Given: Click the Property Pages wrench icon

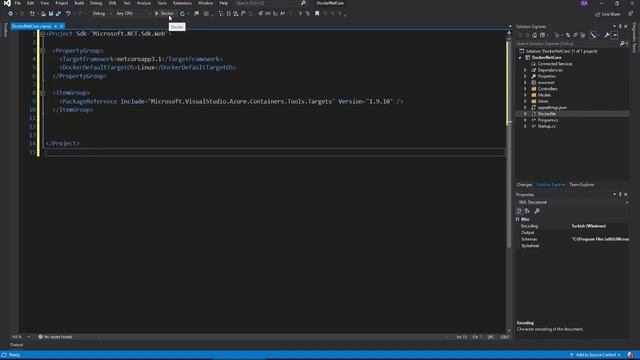Looking at the screenshot, I should (537, 211).
